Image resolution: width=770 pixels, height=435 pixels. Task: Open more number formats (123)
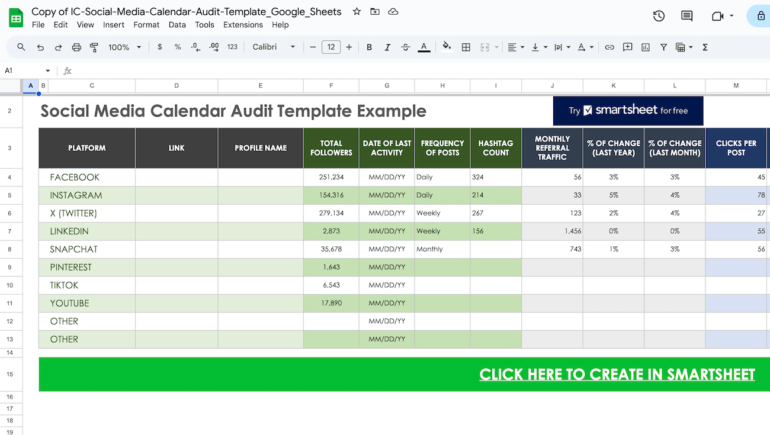coord(232,47)
